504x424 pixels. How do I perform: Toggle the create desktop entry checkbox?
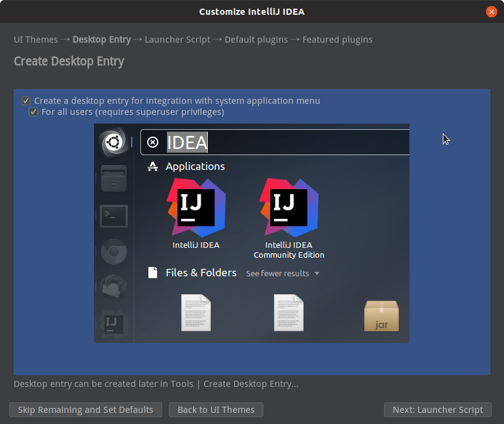(26, 101)
